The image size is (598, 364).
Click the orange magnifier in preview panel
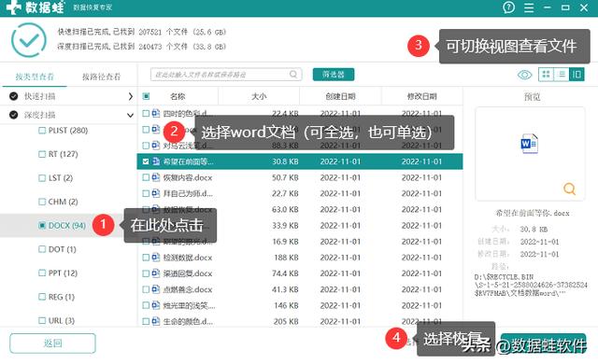[x=569, y=189]
